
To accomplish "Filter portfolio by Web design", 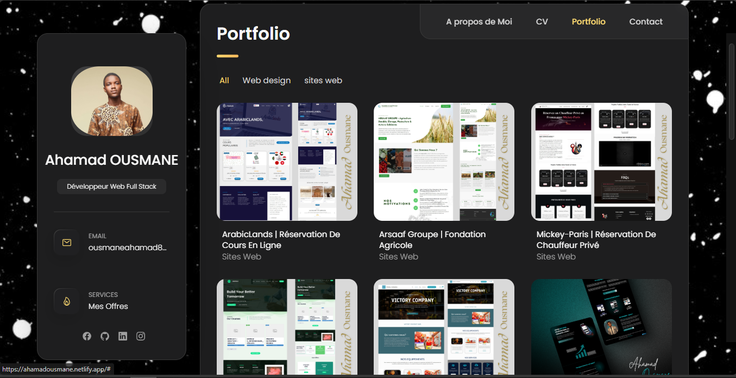I will (x=266, y=80).
